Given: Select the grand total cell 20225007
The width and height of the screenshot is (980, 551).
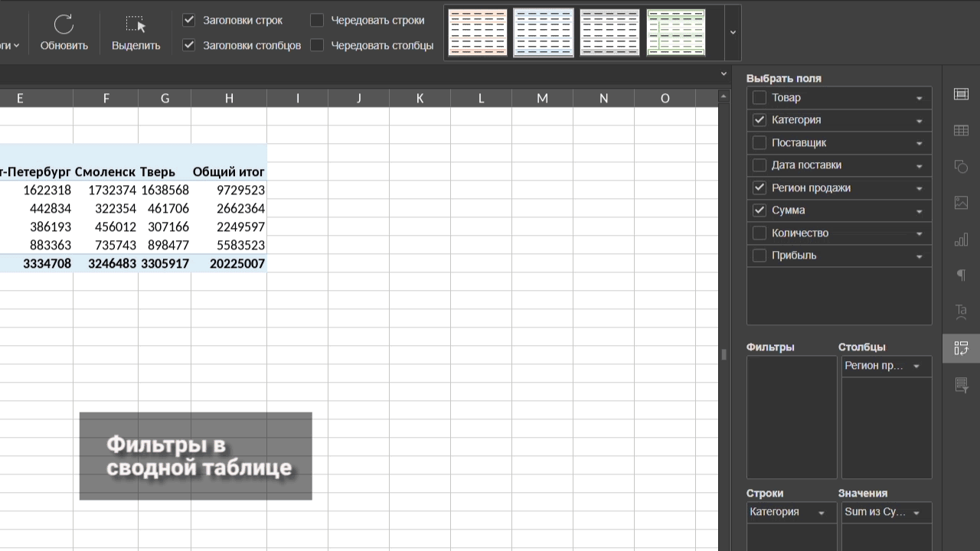Looking at the screenshot, I should pyautogui.click(x=229, y=263).
